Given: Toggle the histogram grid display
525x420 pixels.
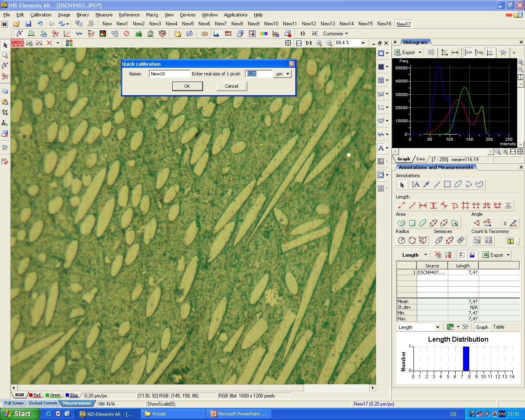Looking at the screenshot, I should 490,52.
